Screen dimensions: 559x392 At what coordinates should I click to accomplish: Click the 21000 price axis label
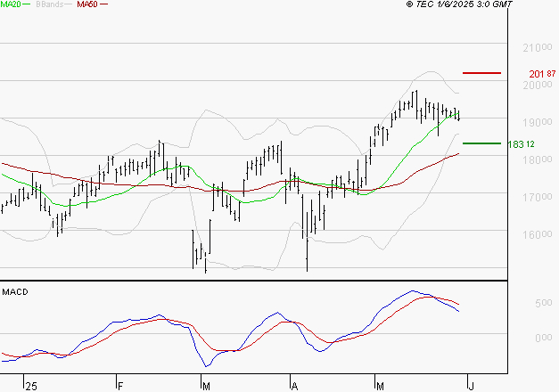[x=538, y=47]
